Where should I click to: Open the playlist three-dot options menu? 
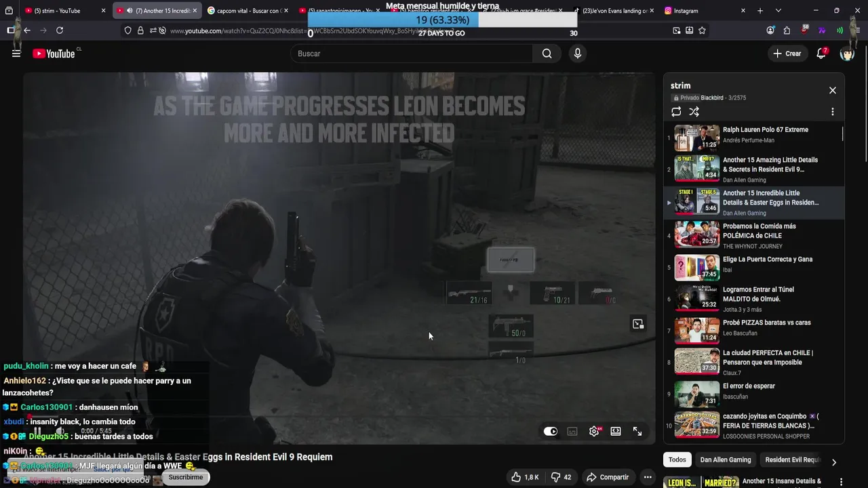tap(833, 112)
